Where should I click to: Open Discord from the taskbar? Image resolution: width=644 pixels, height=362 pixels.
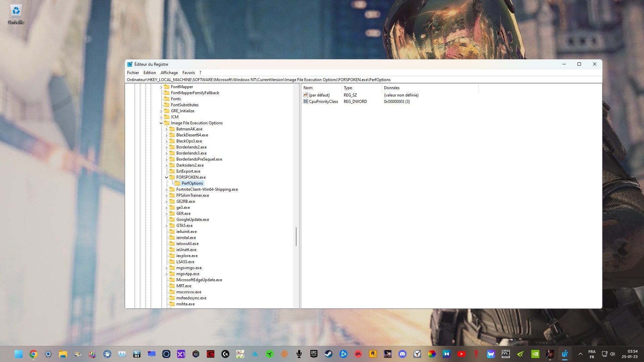pos(402,354)
